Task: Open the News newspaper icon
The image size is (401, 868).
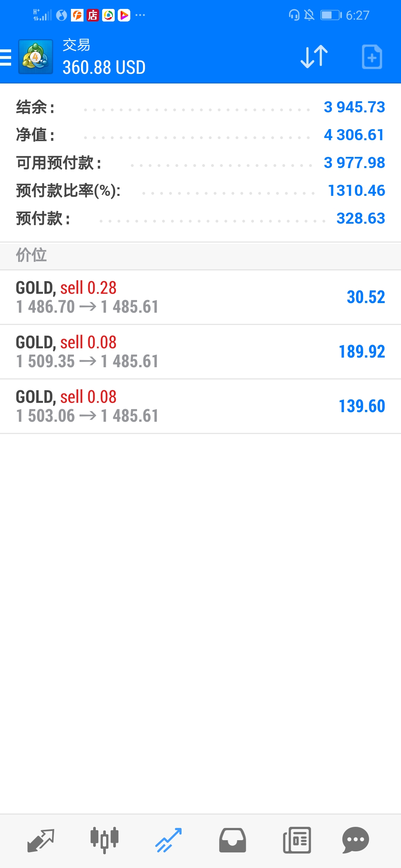Action: click(297, 841)
